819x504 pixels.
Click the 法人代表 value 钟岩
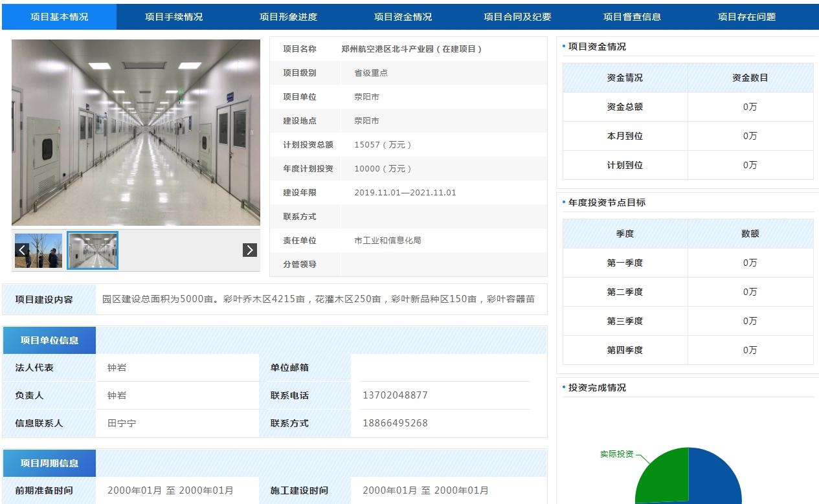(x=117, y=367)
